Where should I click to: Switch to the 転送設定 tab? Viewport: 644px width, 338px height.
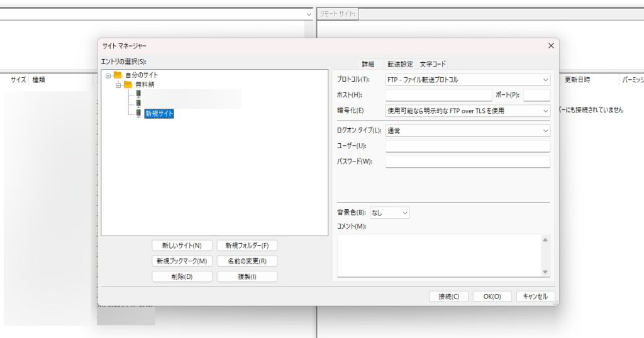[x=400, y=64]
